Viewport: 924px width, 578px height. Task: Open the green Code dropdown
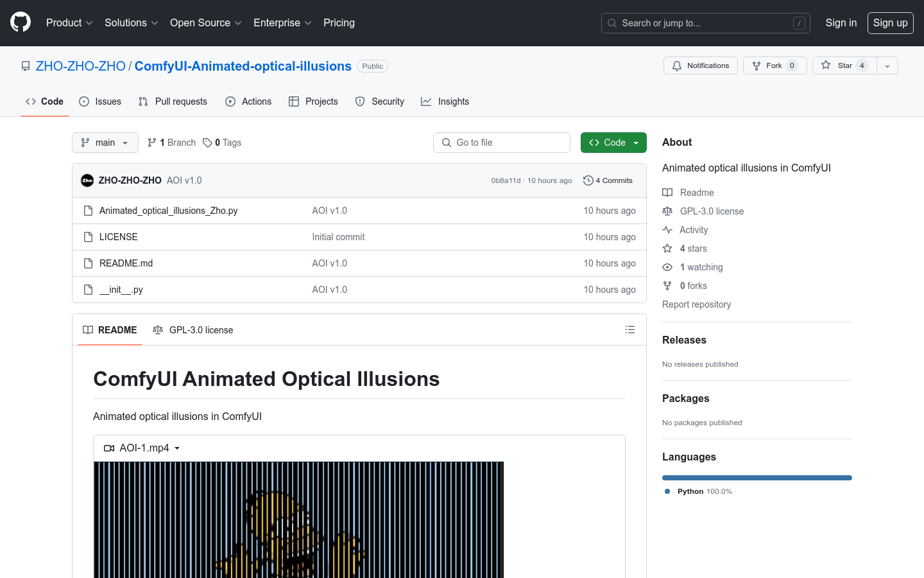pyautogui.click(x=613, y=143)
